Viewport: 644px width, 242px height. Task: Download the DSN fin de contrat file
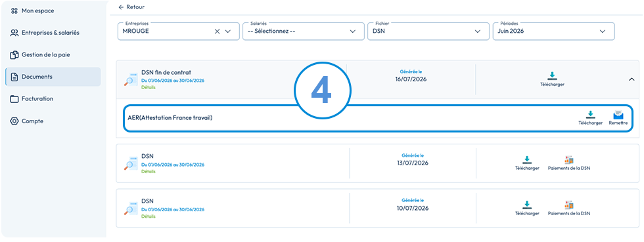pos(552,79)
